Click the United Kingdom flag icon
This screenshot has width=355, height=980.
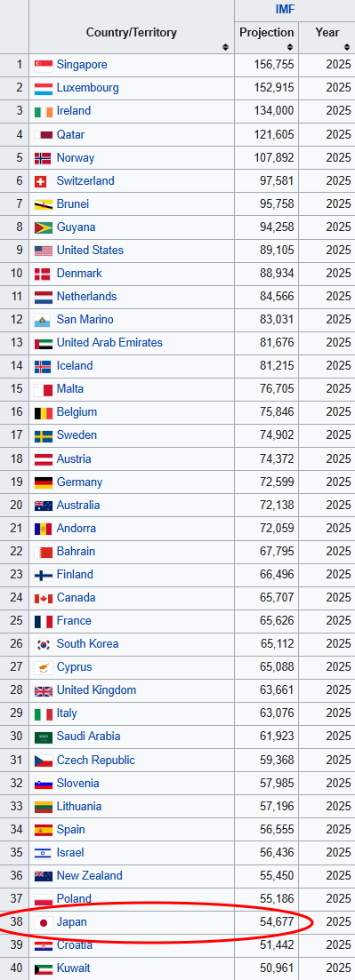click(44, 690)
